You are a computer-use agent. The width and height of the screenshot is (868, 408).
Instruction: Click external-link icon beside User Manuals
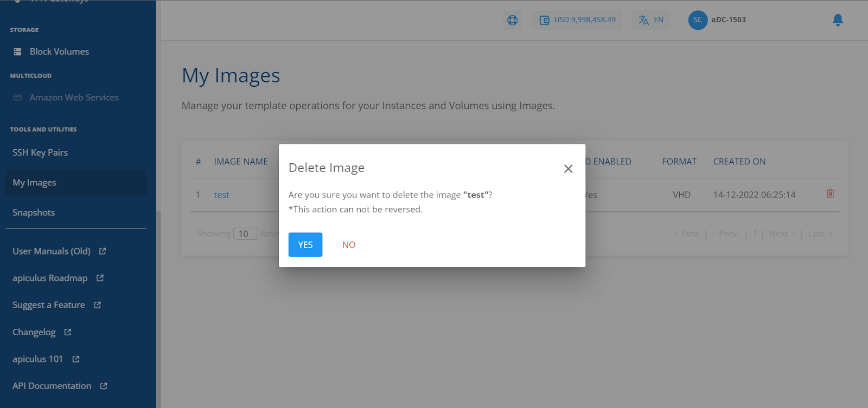click(103, 251)
